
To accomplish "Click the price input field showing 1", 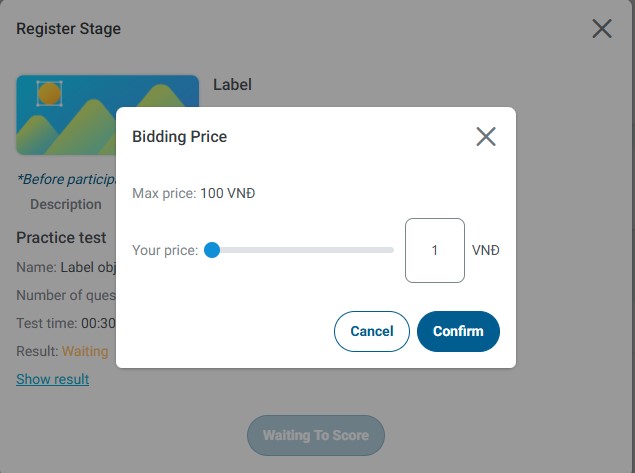I will pyautogui.click(x=434, y=250).
